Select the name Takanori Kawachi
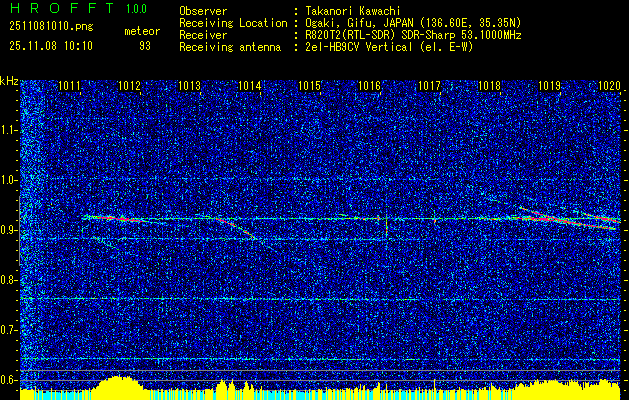The image size is (629, 400). [x=352, y=11]
